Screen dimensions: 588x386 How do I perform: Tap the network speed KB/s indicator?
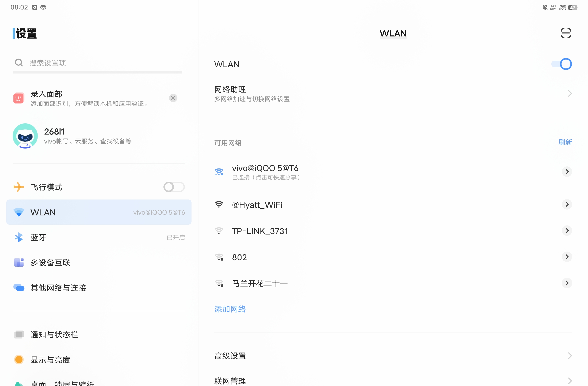pos(553,7)
